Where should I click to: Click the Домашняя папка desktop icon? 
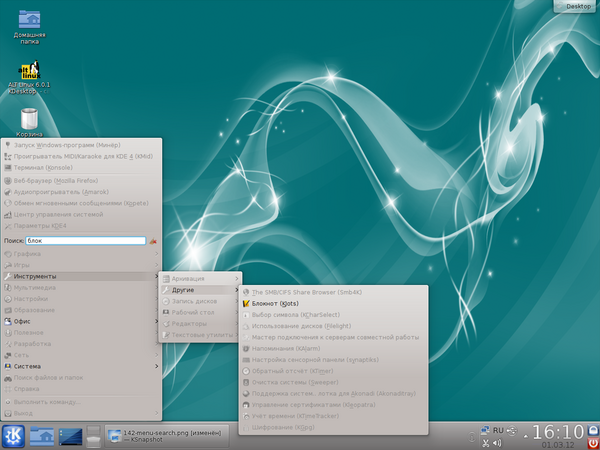(30, 20)
